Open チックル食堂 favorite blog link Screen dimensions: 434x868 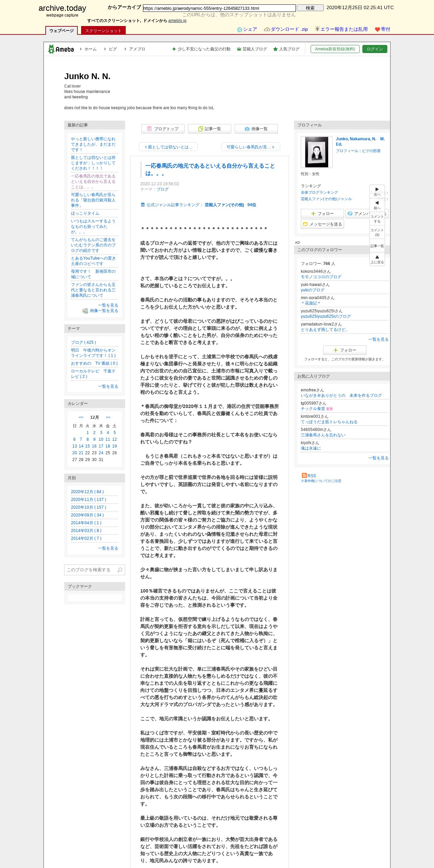coord(313,409)
